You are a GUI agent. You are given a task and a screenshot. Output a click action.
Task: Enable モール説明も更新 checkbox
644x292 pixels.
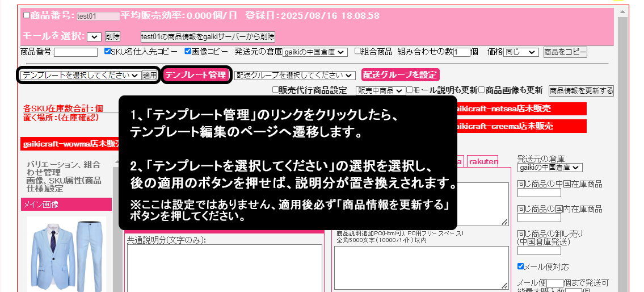click(409, 90)
